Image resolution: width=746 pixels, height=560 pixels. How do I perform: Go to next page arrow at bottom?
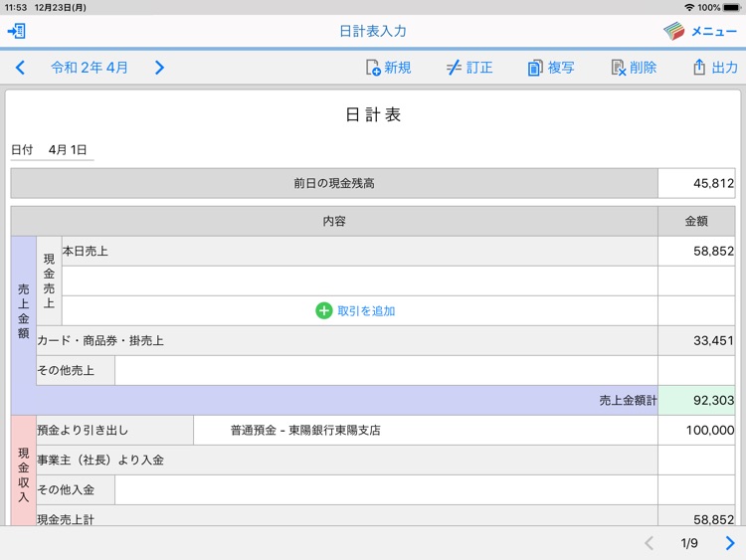730,543
